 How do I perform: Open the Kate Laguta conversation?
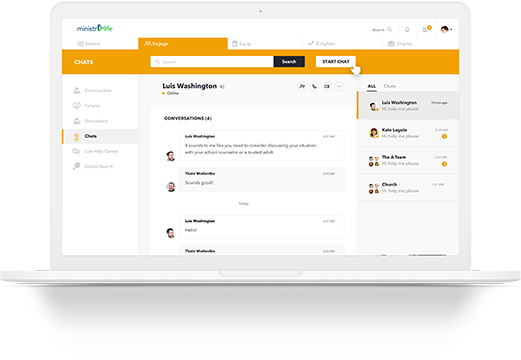pos(408,133)
